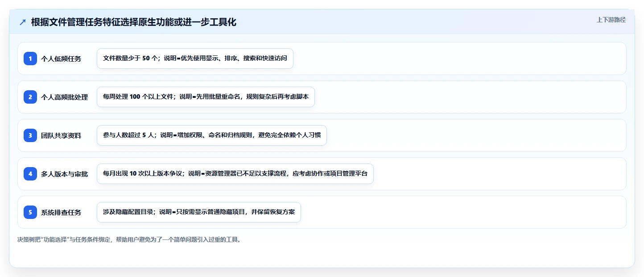Click the arrow icon beside the header title

point(23,22)
